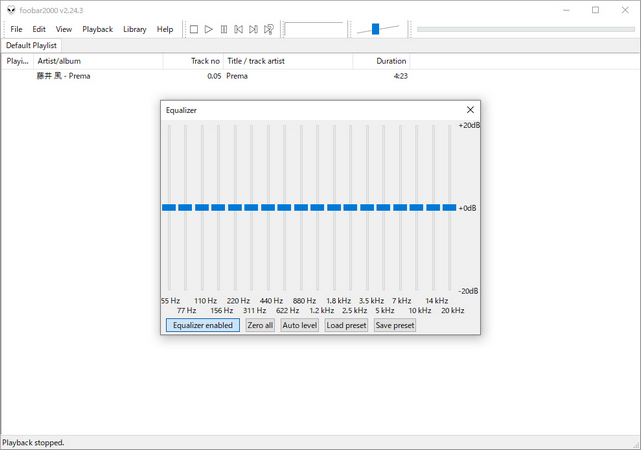Image resolution: width=641 pixels, height=450 pixels.
Task: Close the Equalizer dialog
Action: (470, 110)
